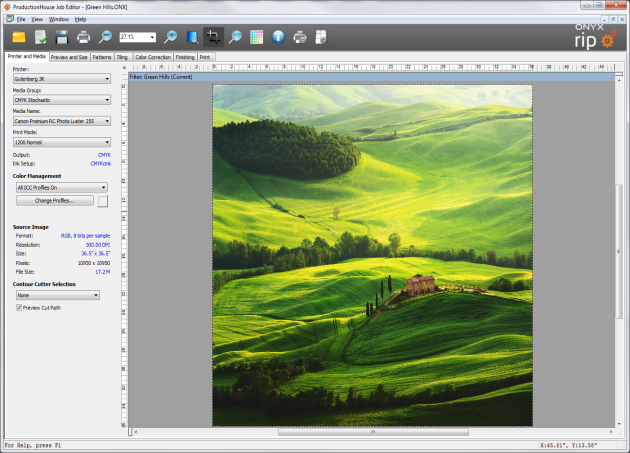Click the document with checkmark icon
Image resolution: width=630 pixels, height=453 pixels.
(x=40, y=37)
